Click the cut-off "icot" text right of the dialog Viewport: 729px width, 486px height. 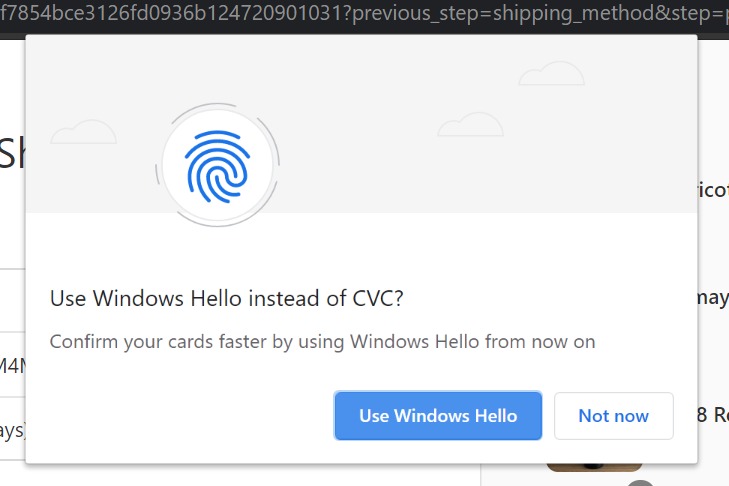point(712,190)
